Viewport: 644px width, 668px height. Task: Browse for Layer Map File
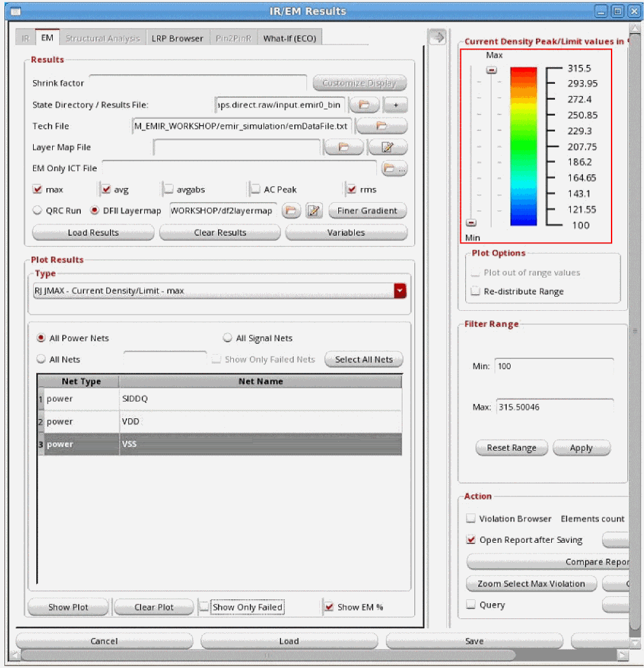tap(343, 147)
